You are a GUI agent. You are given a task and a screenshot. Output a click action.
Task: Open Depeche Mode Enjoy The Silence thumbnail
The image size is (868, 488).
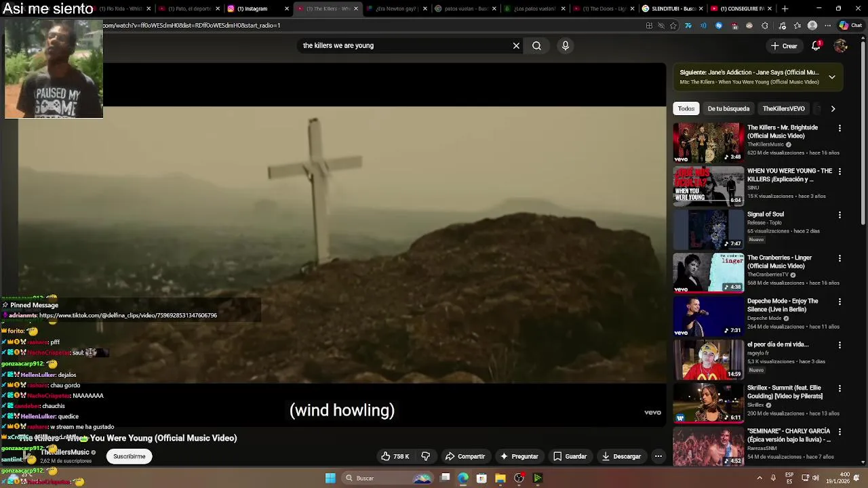709,316
